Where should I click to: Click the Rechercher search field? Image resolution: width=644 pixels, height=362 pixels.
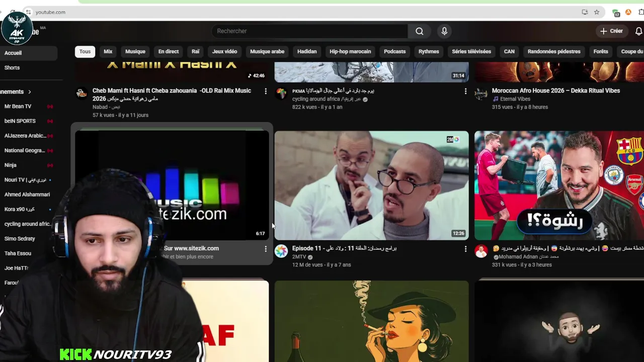[309, 31]
